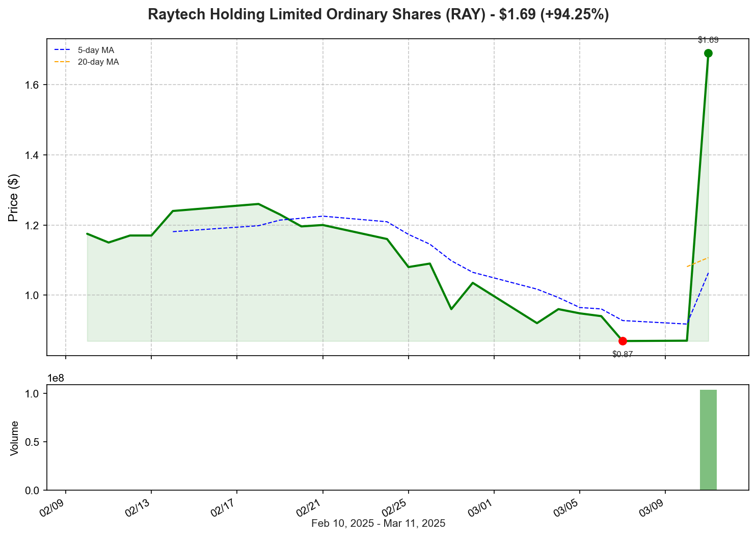Click the green high-point marker at $1.69
Image resolution: width=756 pixels, height=536 pixels.
(x=708, y=53)
